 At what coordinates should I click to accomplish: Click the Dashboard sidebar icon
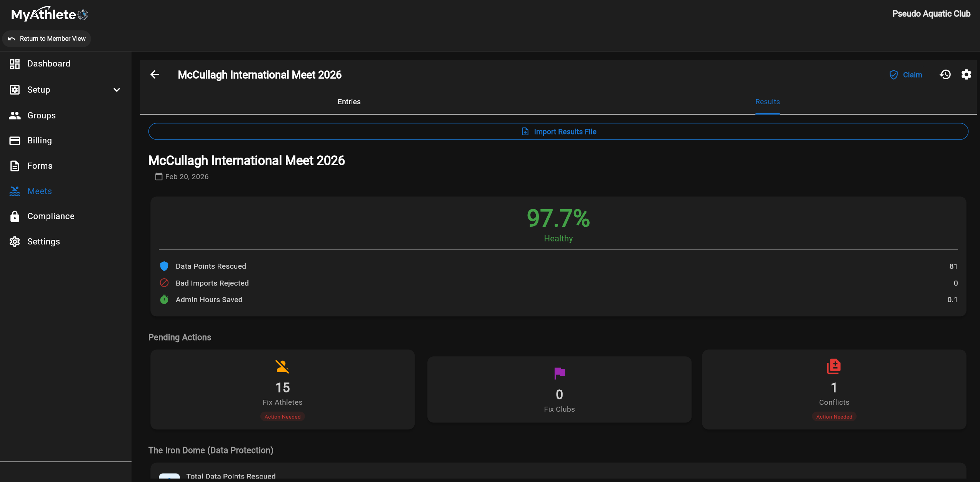tap(15, 64)
